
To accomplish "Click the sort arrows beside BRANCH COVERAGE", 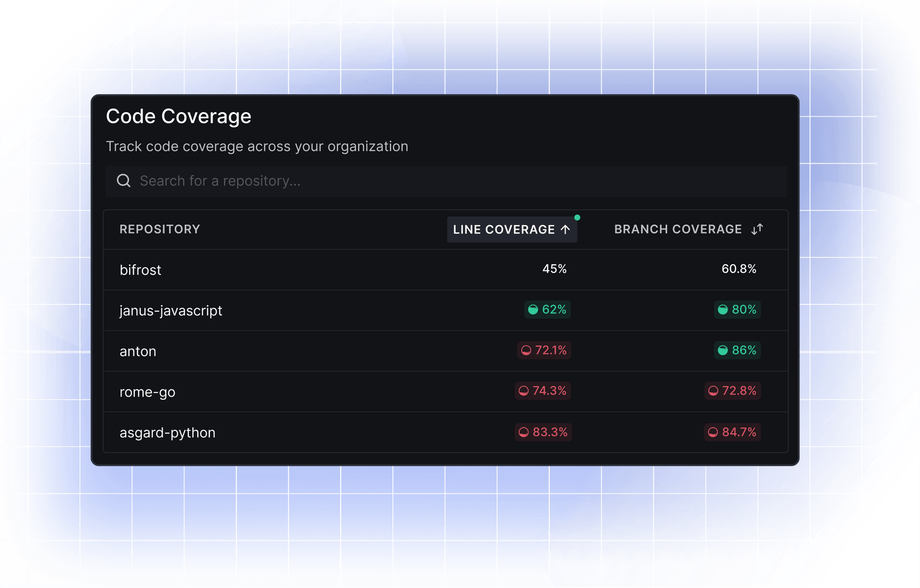I will [757, 229].
